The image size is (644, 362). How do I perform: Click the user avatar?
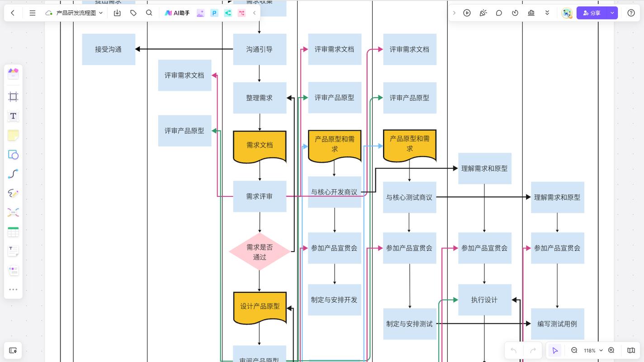pos(567,13)
